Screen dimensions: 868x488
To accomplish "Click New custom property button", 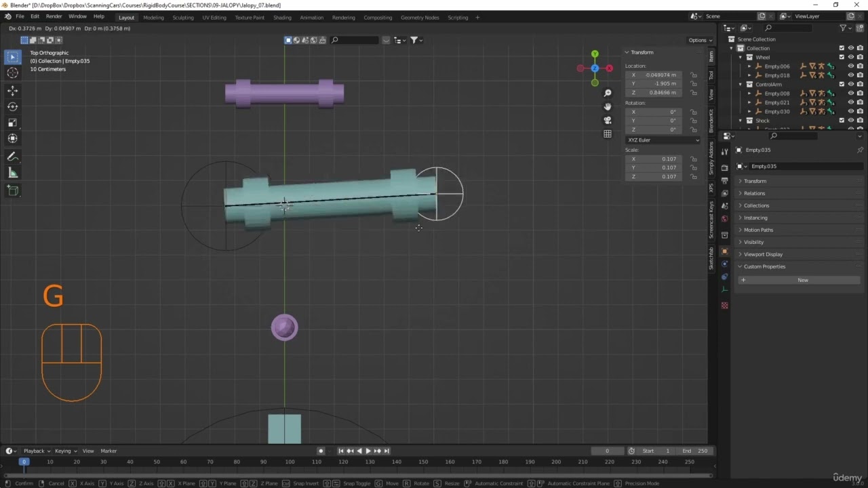I will [x=799, y=280].
